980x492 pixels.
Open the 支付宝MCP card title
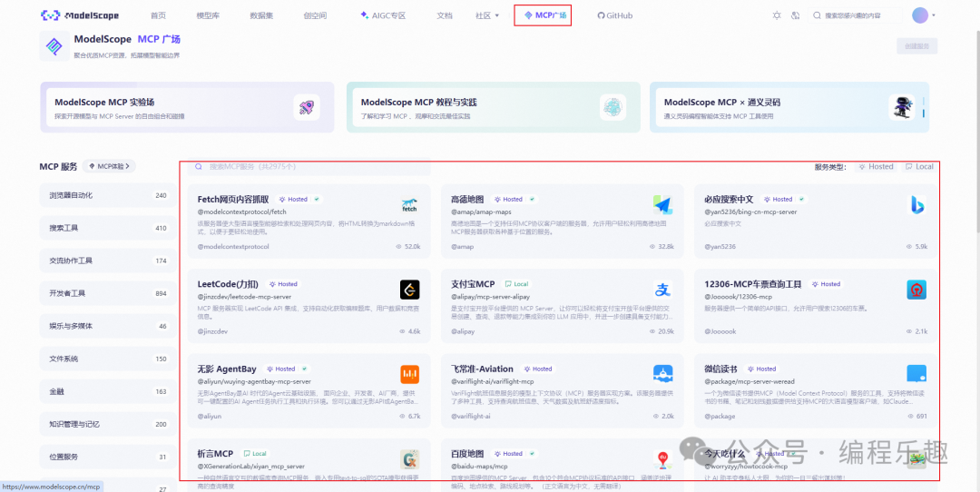[x=473, y=284]
